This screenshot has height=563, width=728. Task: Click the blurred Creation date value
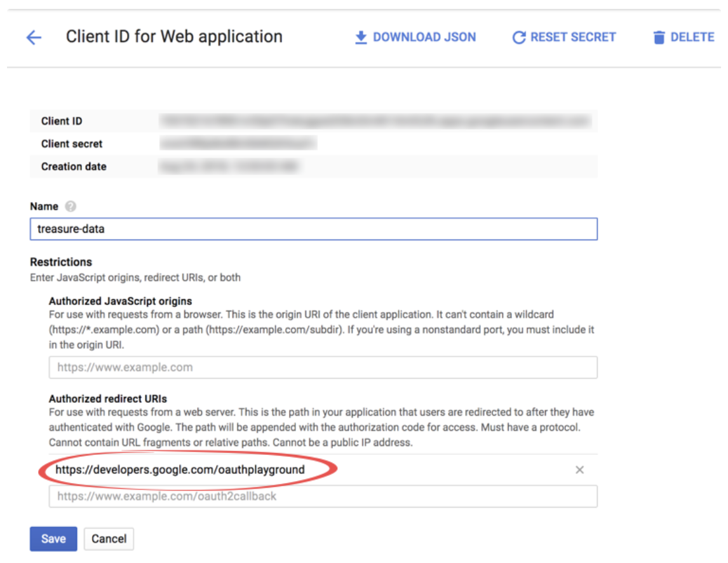click(x=229, y=166)
